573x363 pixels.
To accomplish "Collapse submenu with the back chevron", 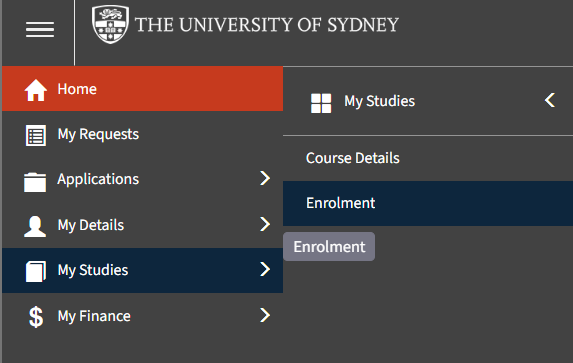I will (x=550, y=100).
